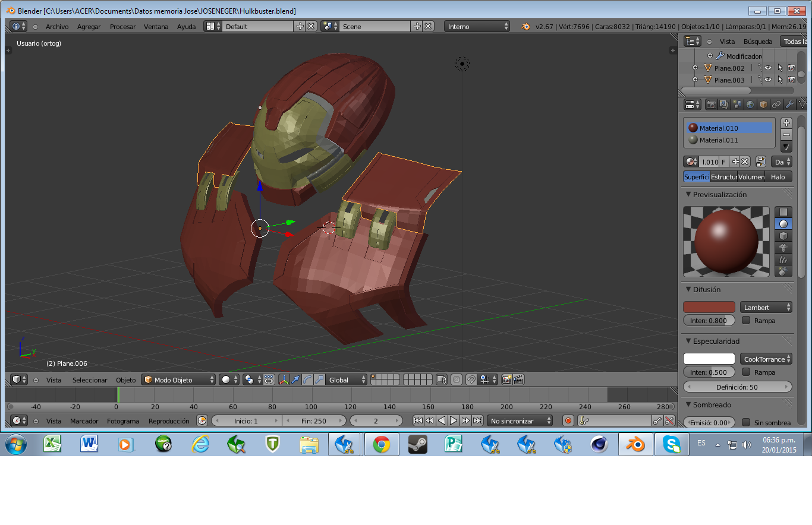812x525 pixels.
Task: Expand Plane.002 in the outliner
Action: [x=695, y=68]
